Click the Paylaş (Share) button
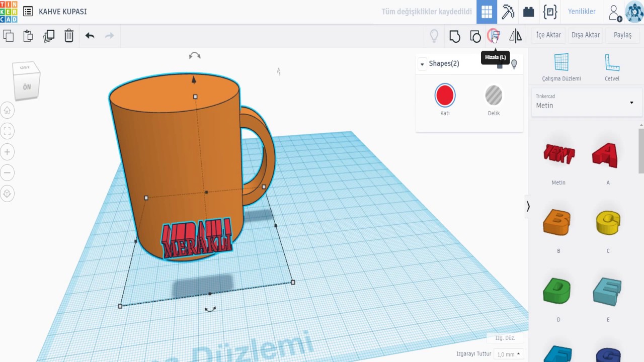Image resolution: width=644 pixels, height=362 pixels. click(x=623, y=35)
